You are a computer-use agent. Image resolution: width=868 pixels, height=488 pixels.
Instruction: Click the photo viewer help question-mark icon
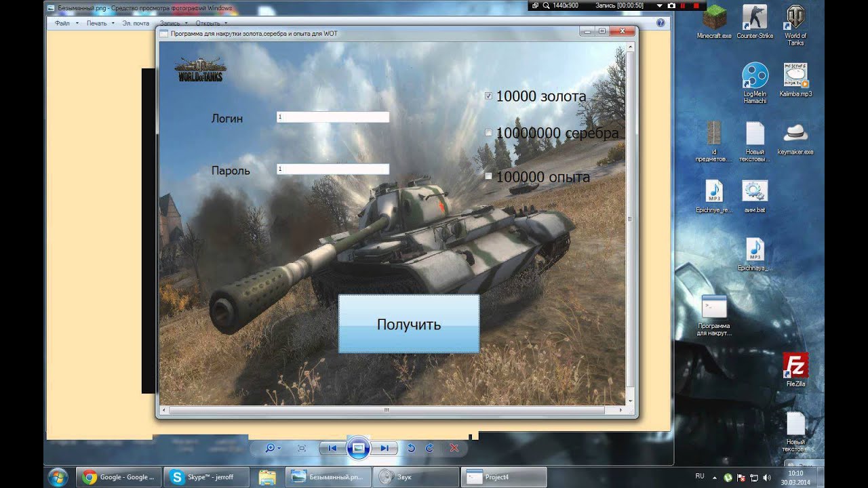pos(661,22)
